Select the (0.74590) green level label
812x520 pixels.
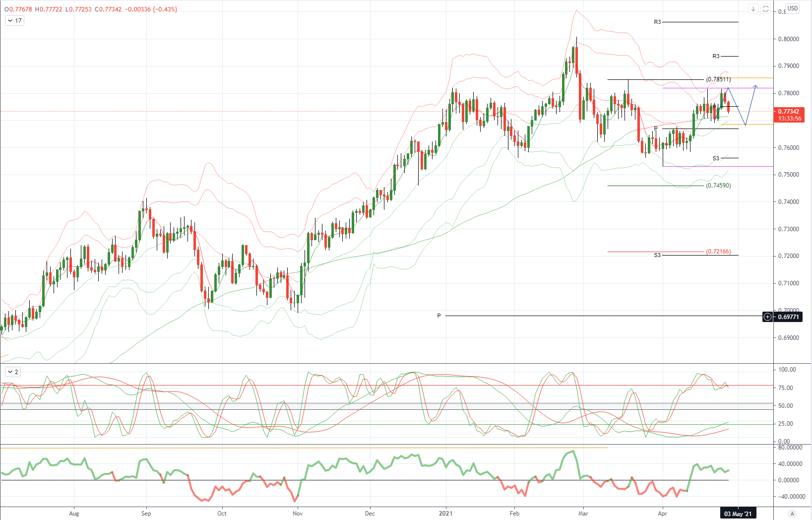(718, 186)
